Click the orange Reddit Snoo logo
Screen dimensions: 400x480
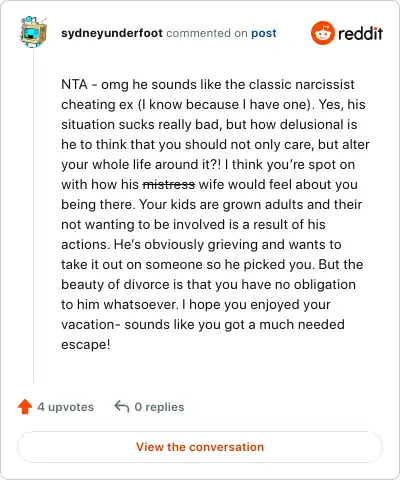click(x=322, y=33)
